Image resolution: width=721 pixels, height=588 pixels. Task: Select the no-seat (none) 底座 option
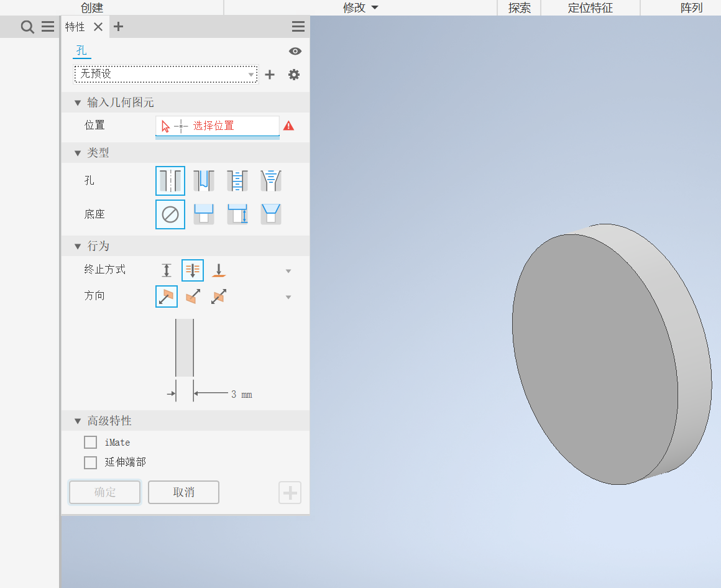pyautogui.click(x=170, y=214)
